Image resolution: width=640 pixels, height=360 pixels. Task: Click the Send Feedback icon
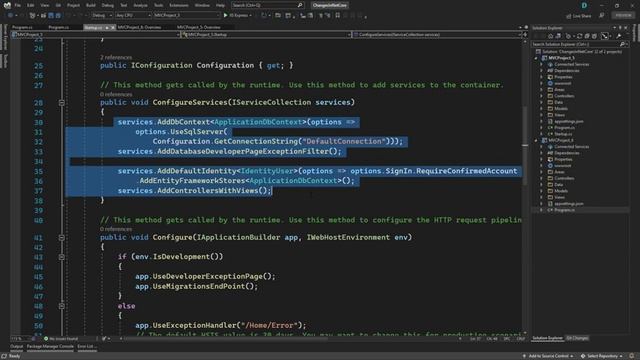[x=602, y=16]
